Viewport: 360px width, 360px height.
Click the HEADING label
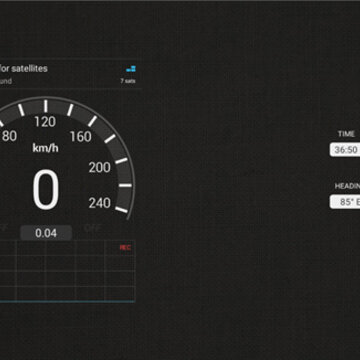click(x=347, y=186)
